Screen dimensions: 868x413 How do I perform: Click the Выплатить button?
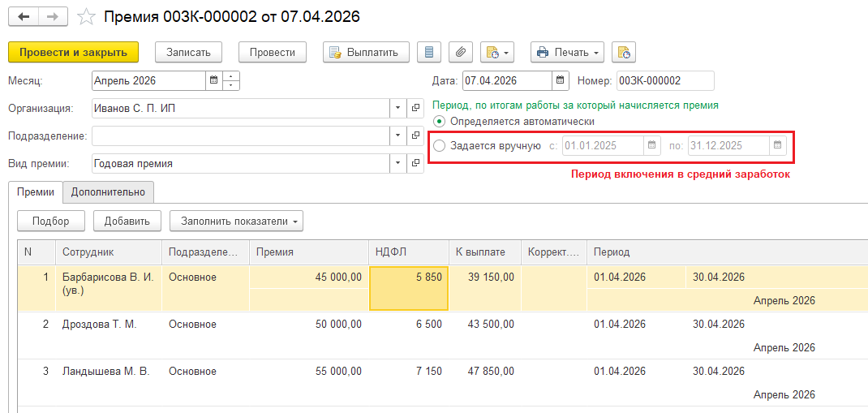point(366,52)
